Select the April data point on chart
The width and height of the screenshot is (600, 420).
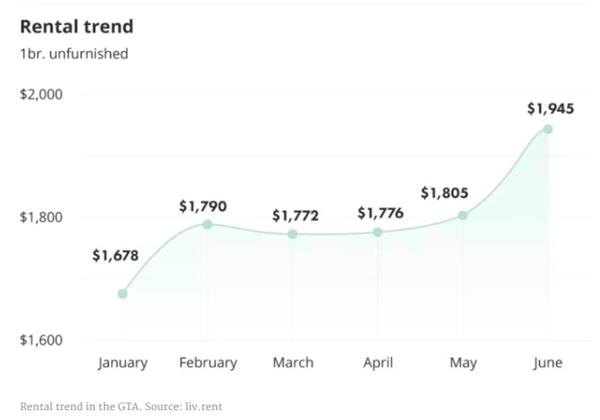377,232
